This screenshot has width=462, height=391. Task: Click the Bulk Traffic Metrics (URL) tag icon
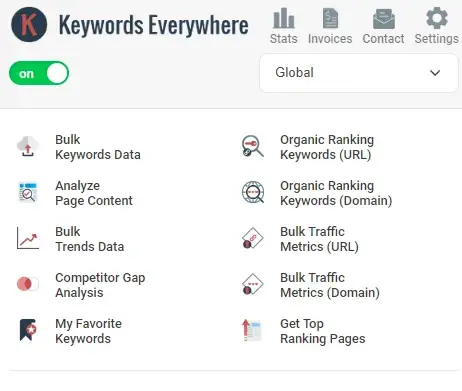tap(252, 238)
